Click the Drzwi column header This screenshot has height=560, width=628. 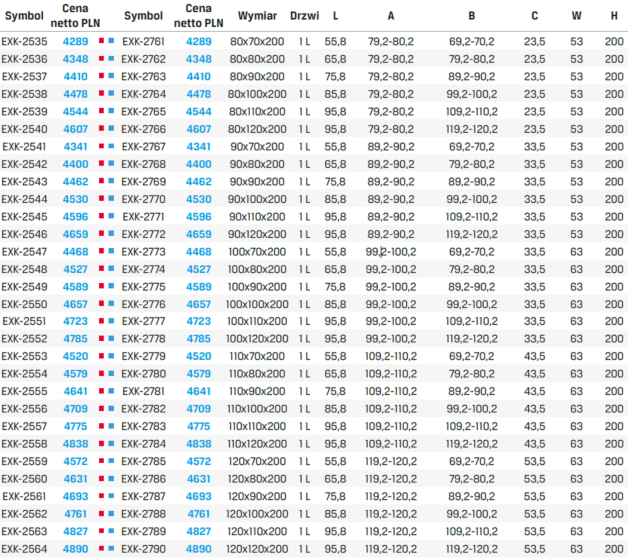click(x=304, y=16)
